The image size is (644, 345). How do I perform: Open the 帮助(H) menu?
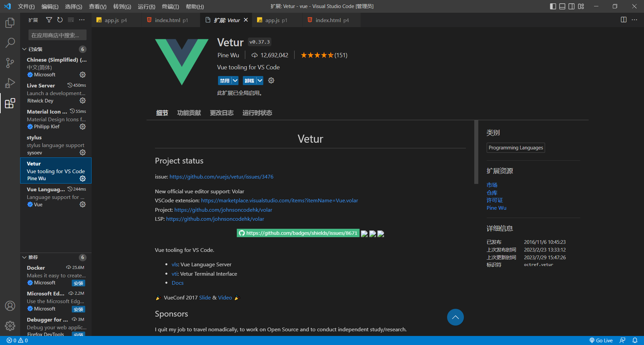click(195, 6)
